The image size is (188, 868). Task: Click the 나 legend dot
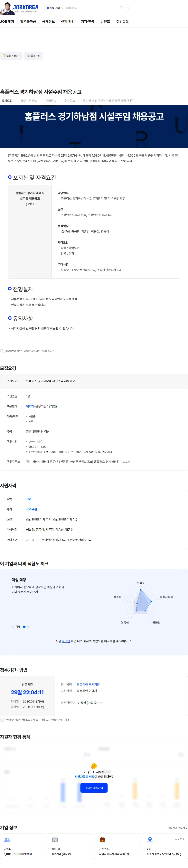(24, 627)
